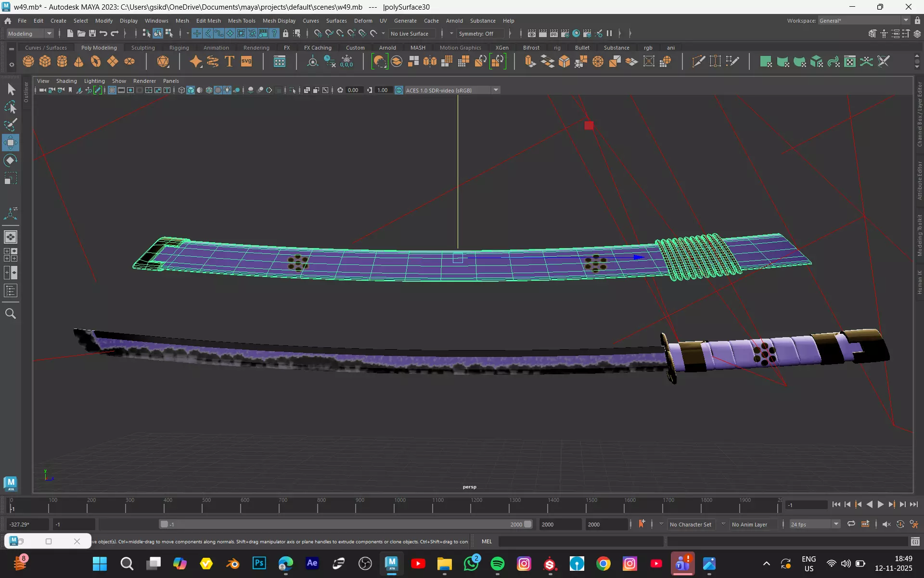Open the Script Editor button
The image size is (924, 578).
pos(915,541)
